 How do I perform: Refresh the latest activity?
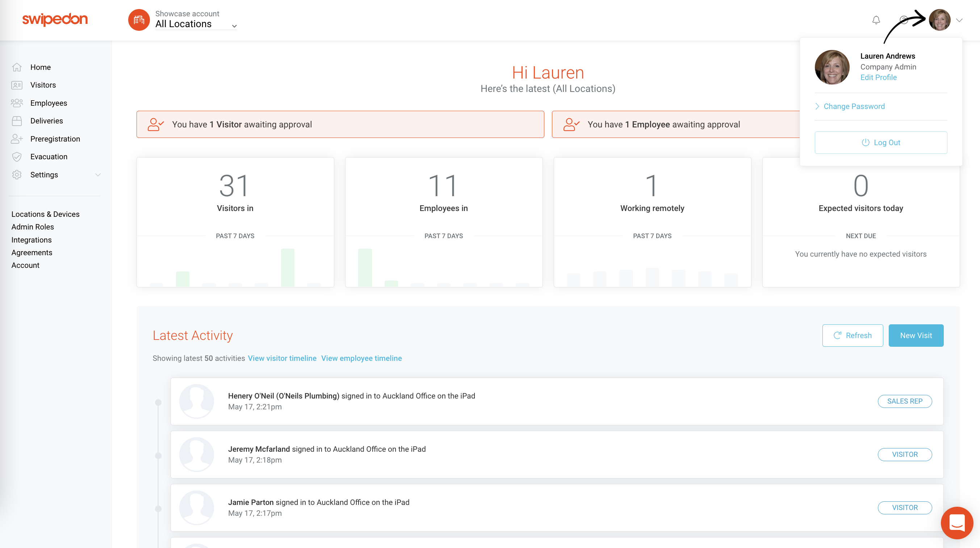point(853,336)
